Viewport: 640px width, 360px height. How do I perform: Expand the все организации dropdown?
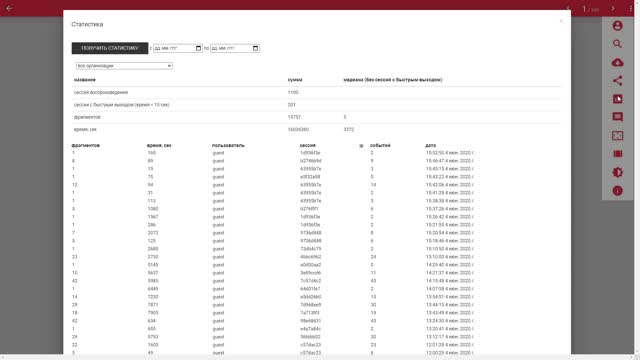pyautogui.click(x=124, y=66)
